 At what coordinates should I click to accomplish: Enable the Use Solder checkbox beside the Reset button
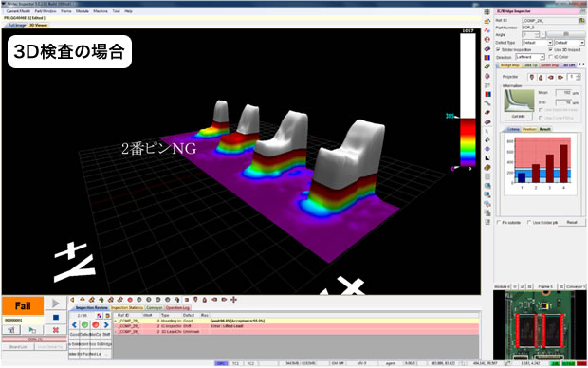pyautogui.click(x=529, y=223)
